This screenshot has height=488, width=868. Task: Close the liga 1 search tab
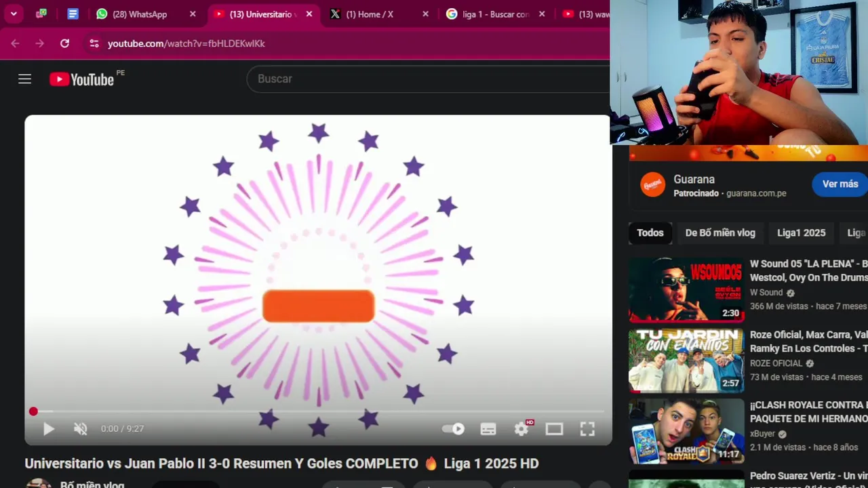[542, 14]
